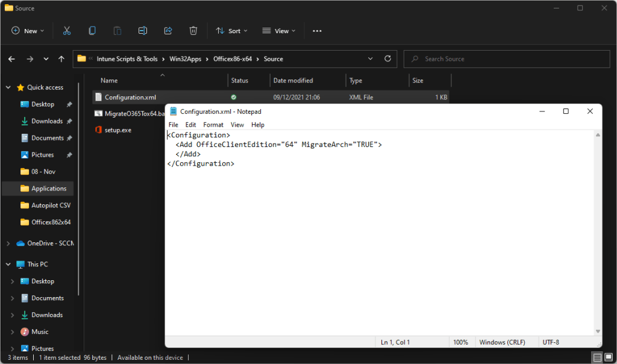This screenshot has width=617, height=364.
Task: Click Win32Apps in the address breadcrumb
Action: pyautogui.click(x=183, y=59)
